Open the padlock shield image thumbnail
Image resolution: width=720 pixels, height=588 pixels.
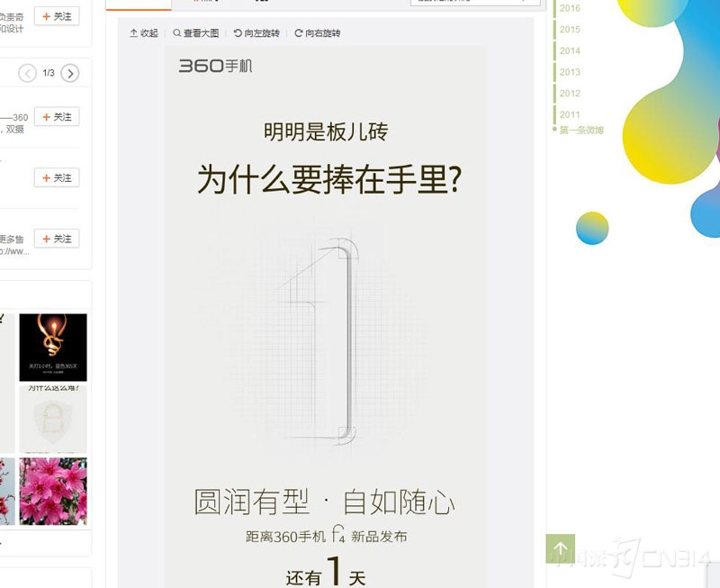[x=53, y=419]
